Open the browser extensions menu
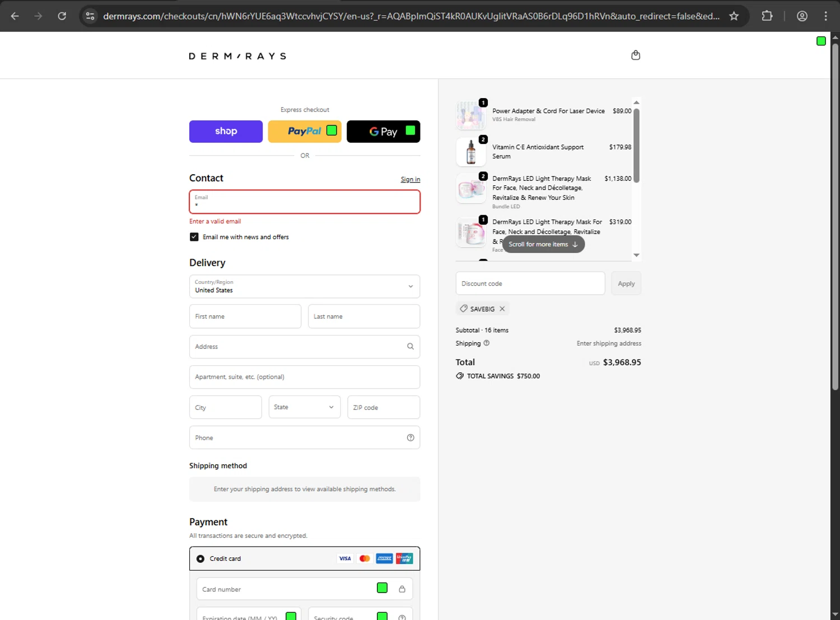The height and width of the screenshot is (620, 840). coord(767,16)
